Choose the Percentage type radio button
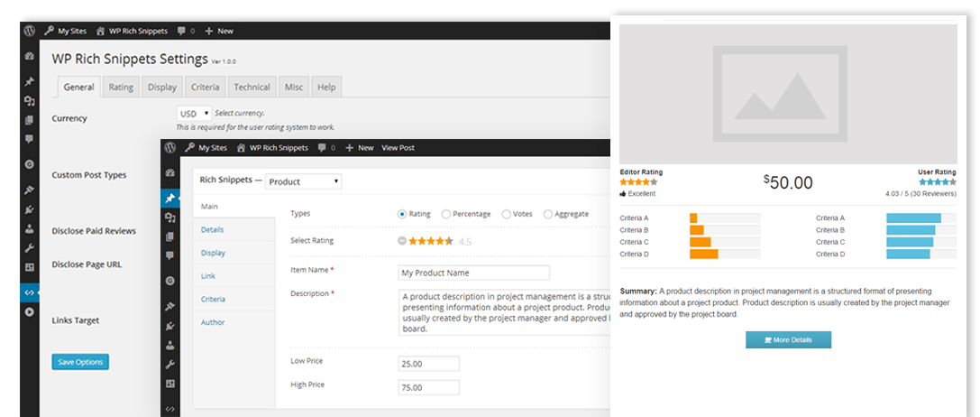 446,214
